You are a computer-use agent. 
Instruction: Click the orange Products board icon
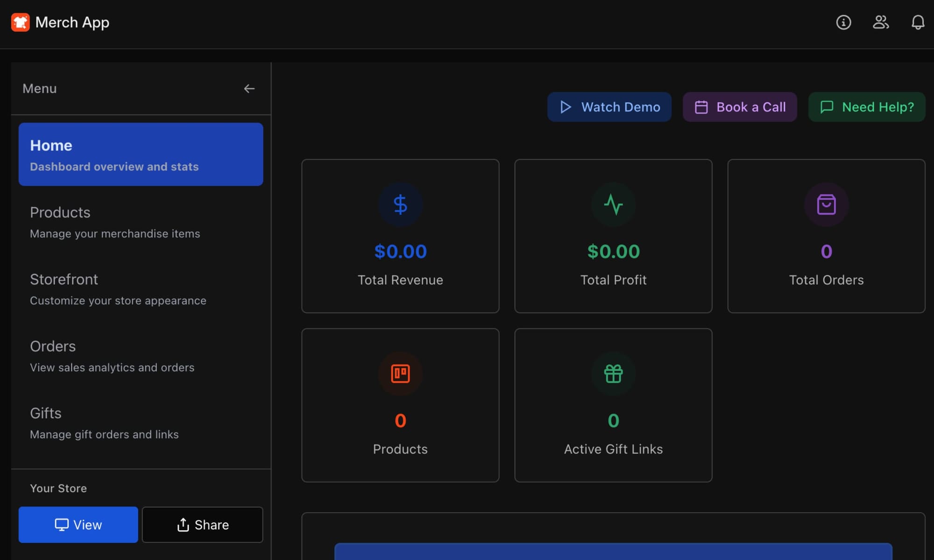click(400, 374)
